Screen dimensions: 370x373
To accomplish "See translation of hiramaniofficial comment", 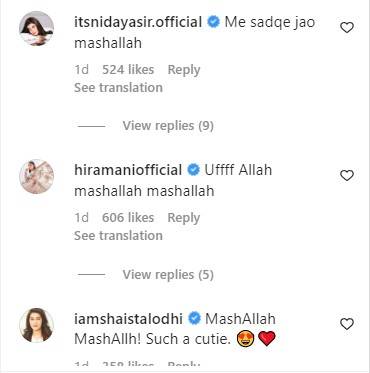I will (x=118, y=236).
